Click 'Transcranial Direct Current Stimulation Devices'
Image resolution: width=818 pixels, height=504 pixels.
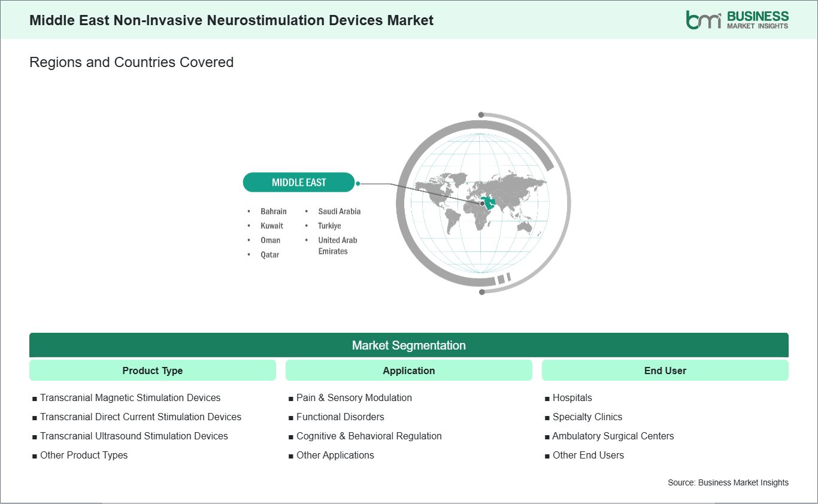[141, 417]
